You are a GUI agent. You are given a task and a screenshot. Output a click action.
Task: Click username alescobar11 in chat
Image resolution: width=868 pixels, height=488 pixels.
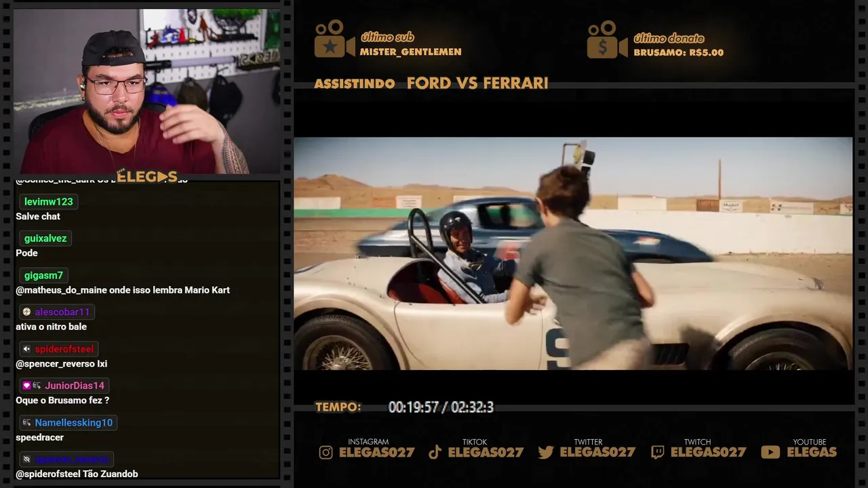click(62, 312)
